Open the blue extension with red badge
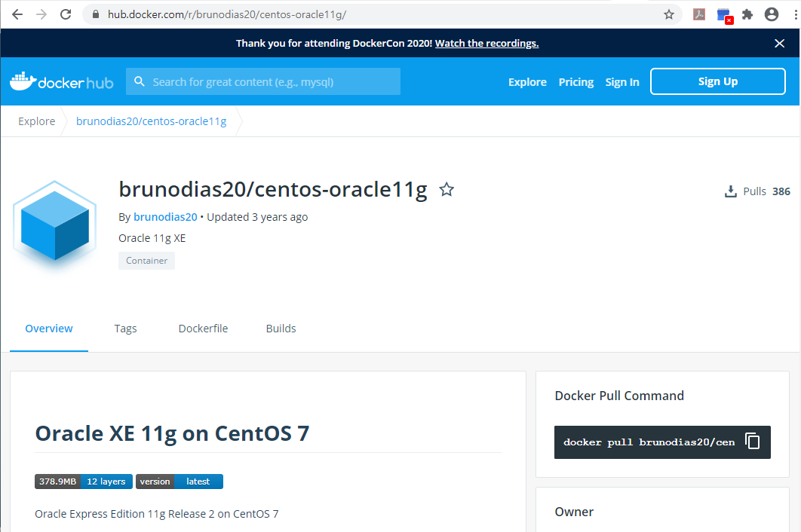 coord(724,15)
